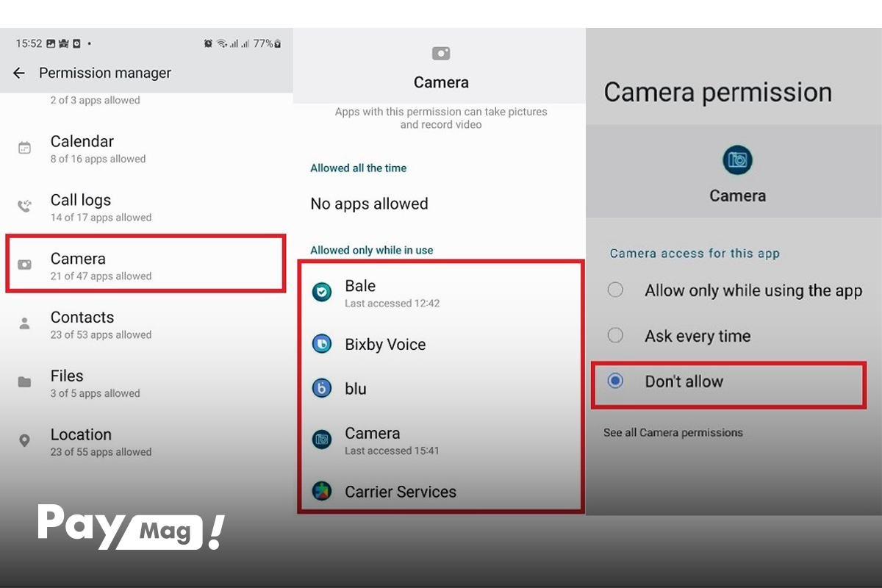The image size is (882, 588).
Task: Select Allow only while using the app
Action: coord(615,290)
